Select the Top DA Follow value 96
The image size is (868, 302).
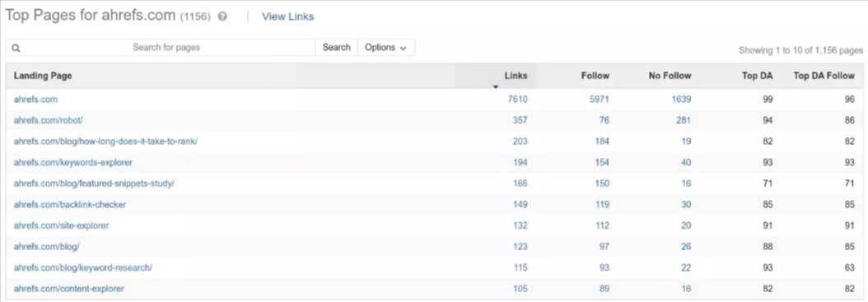pos(849,100)
